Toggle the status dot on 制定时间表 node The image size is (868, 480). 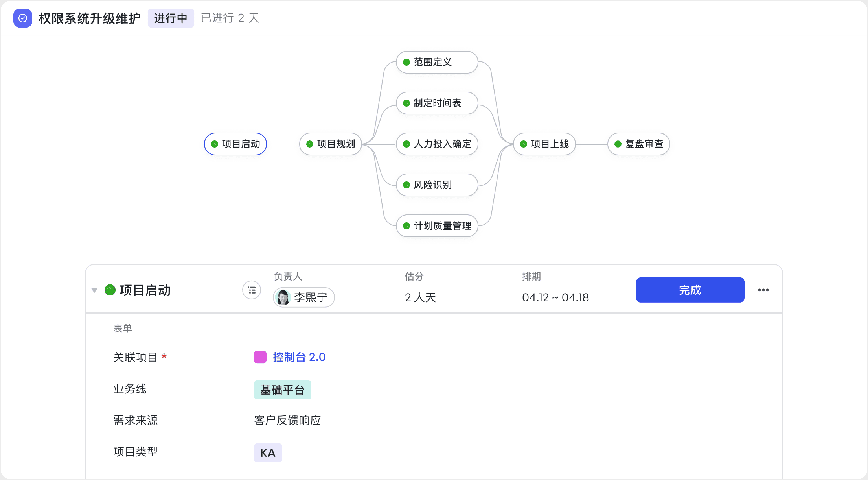point(406,103)
